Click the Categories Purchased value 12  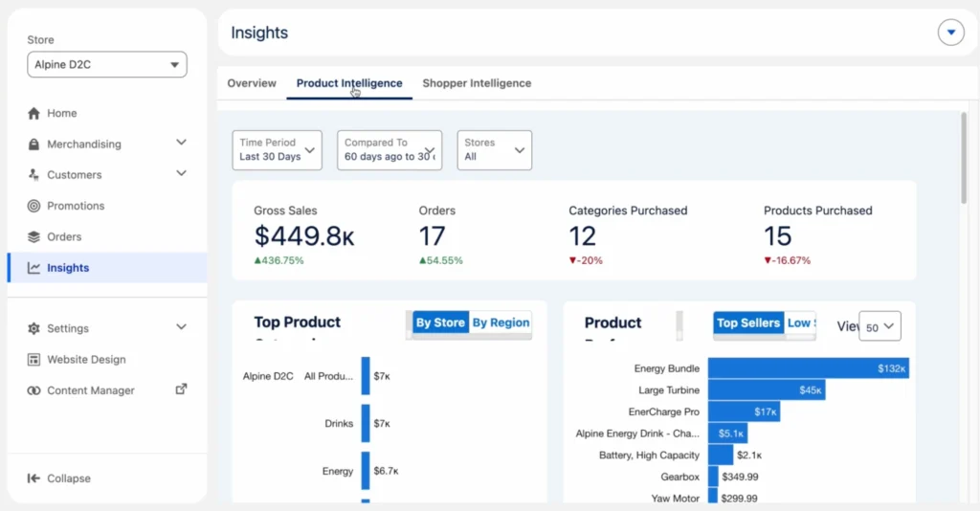coord(582,236)
